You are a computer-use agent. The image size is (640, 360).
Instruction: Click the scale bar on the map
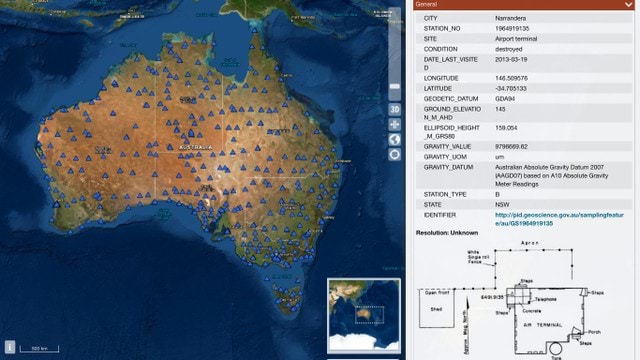pyautogui.click(x=40, y=349)
